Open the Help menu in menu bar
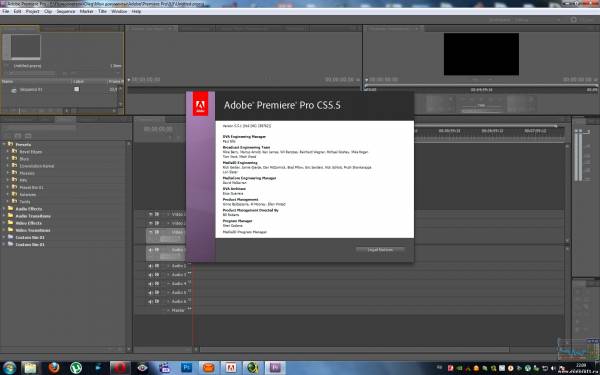This screenshot has width=600, height=375. tap(136, 11)
